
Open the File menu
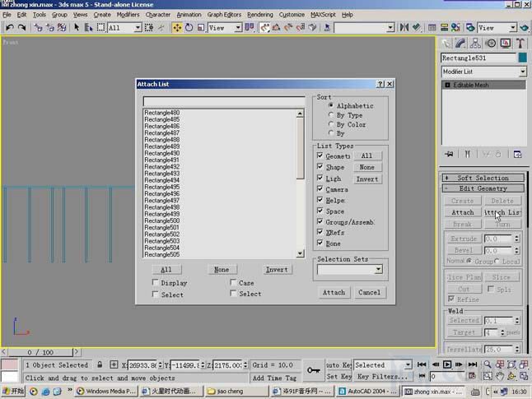tap(7, 15)
